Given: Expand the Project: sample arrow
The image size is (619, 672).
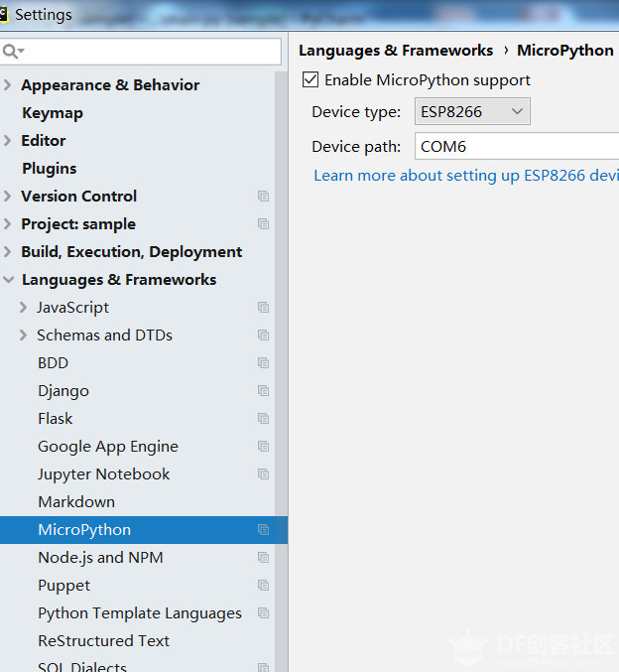Looking at the screenshot, I should tap(7, 224).
